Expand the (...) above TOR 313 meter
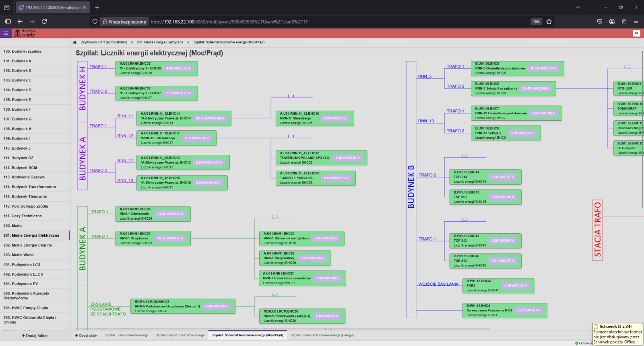Viewport: 644px width, 346px height. point(464,156)
